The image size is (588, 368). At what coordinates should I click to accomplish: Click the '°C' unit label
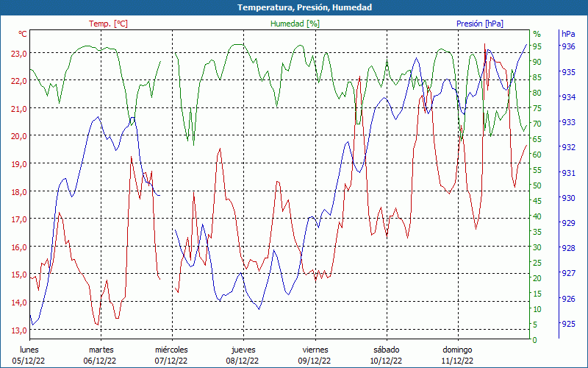click(23, 34)
